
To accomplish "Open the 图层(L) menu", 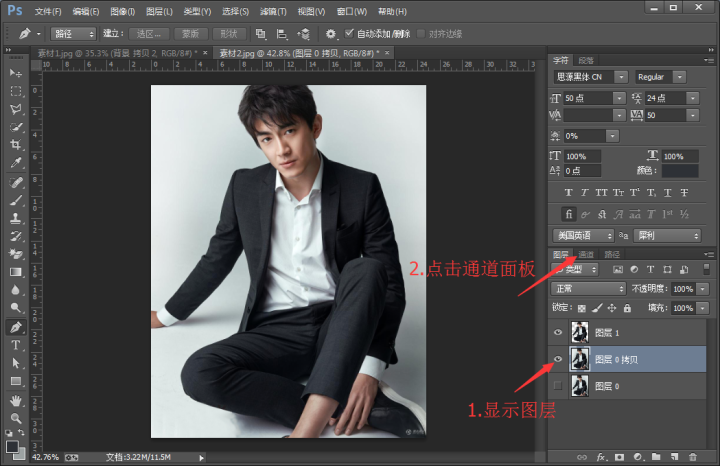I will (x=157, y=11).
